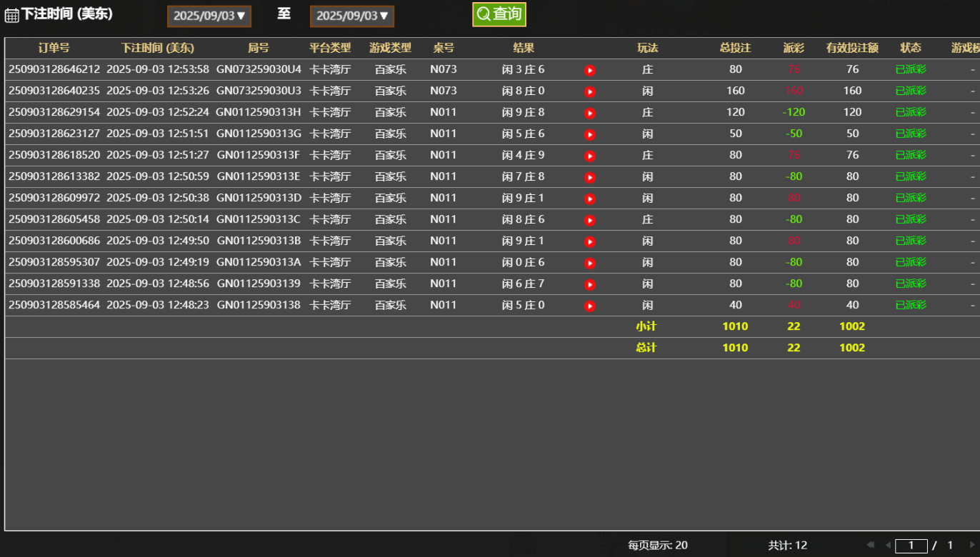This screenshot has width=980, height=557.
Task: Open the replay for order 250903128585464
Action: pos(589,306)
